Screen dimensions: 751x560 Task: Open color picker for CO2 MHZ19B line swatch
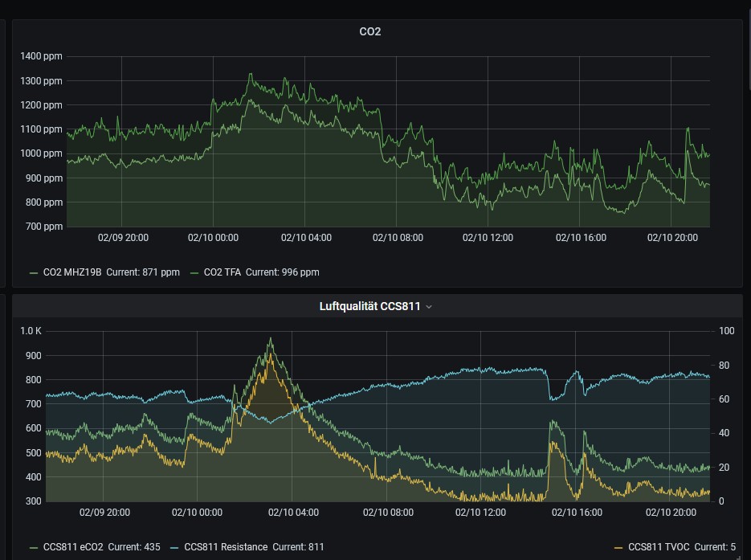[x=34, y=273]
